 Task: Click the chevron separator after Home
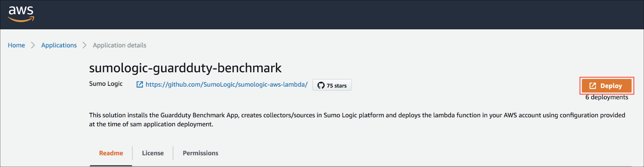(33, 45)
